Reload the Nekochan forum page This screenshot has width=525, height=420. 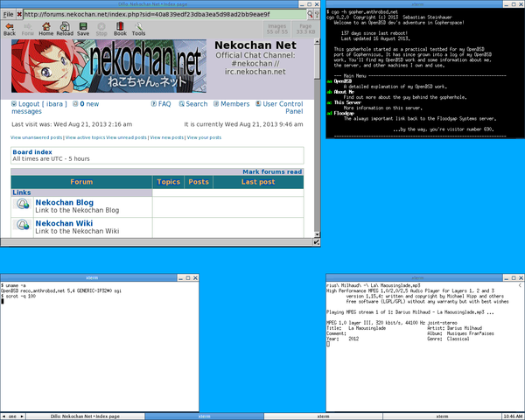65,29
